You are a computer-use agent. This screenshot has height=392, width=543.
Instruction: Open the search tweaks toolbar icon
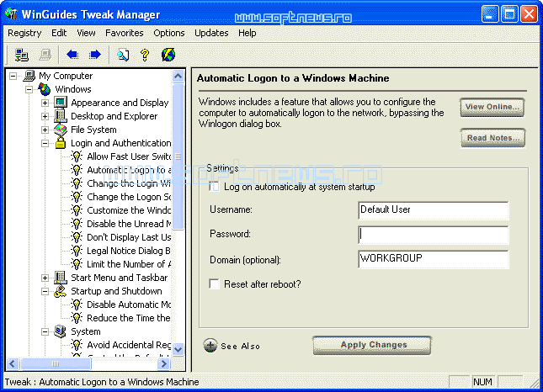click(123, 55)
